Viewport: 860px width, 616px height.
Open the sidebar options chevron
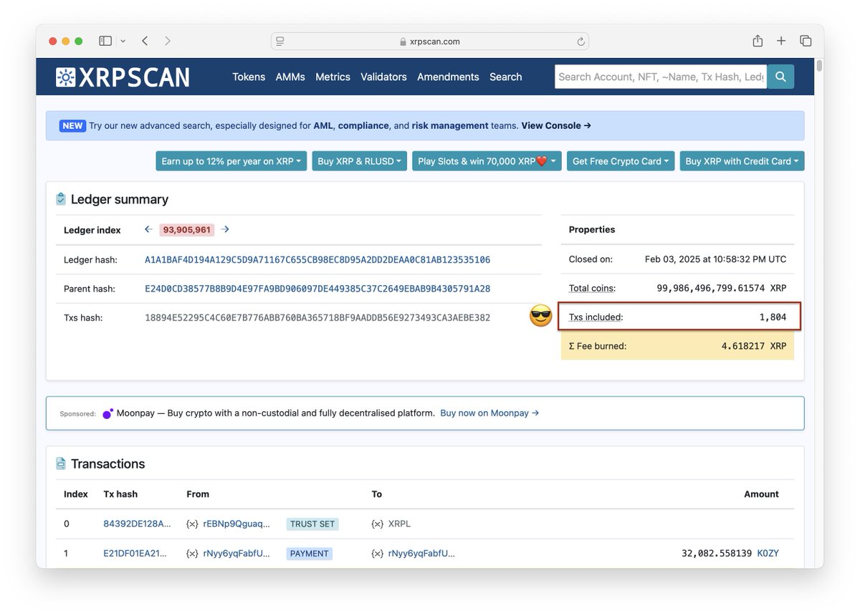123,41
